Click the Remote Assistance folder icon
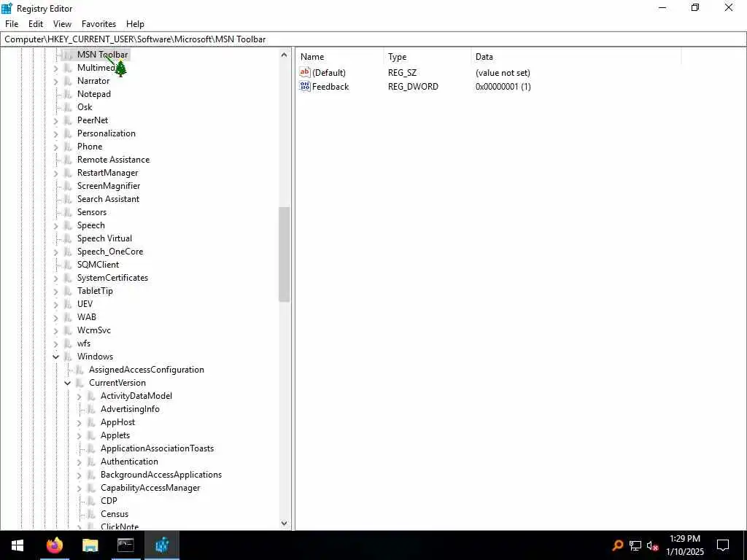The image size is (747, 560). click(69, 160)
